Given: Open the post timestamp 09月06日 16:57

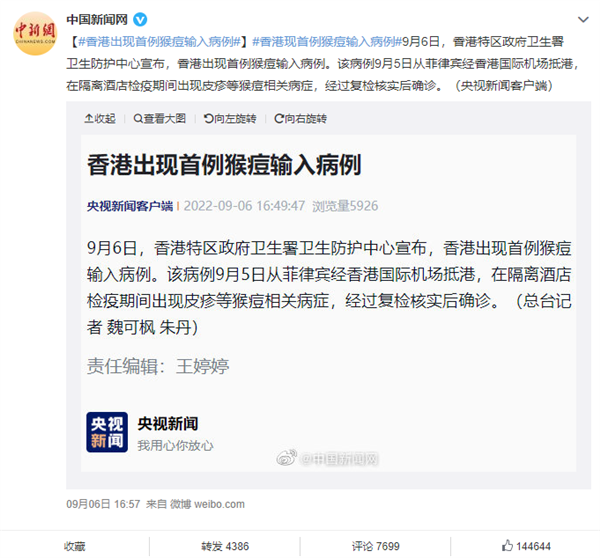Looking at the screenshot, I should (x=103, y=504).
